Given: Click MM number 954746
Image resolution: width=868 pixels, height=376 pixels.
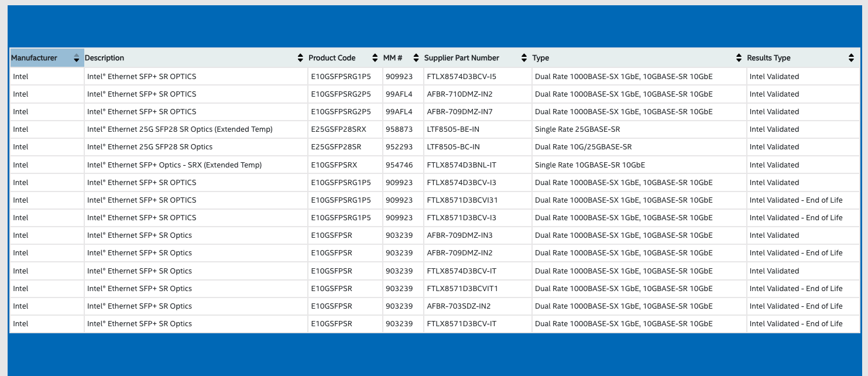Looking at the screenshot, I should point(399,165).
